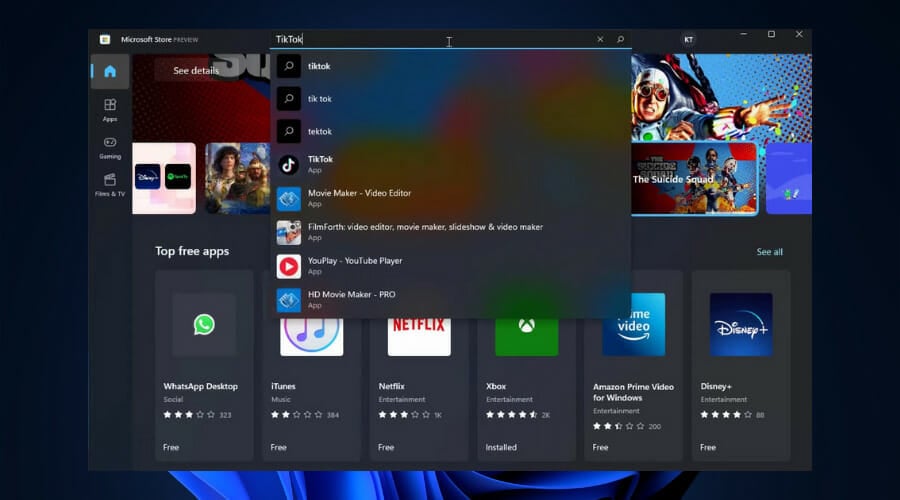Click the magnifier search button
This screenshot has width=900, height=500.
click(620, 39)
